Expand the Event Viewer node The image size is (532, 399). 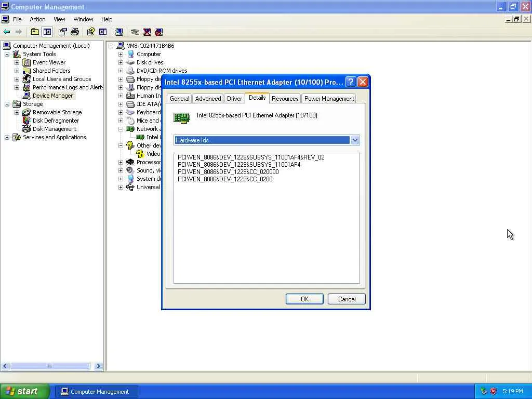[x=17, y=62]
